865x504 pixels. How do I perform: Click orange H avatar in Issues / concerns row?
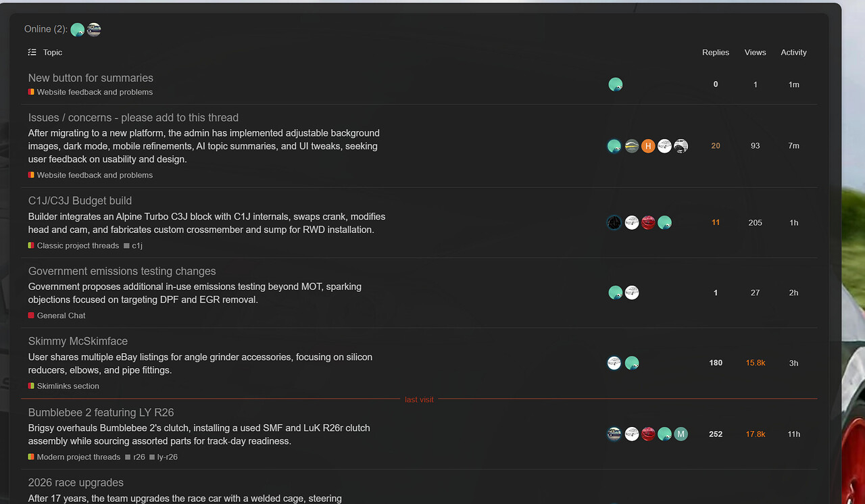pyautogui.click(x=648, y=146)
